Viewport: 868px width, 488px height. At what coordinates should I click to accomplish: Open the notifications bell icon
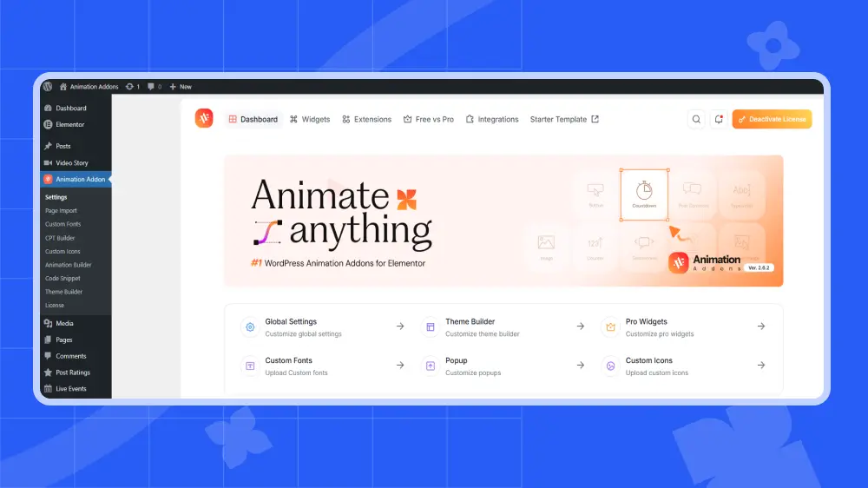[719, 119]
